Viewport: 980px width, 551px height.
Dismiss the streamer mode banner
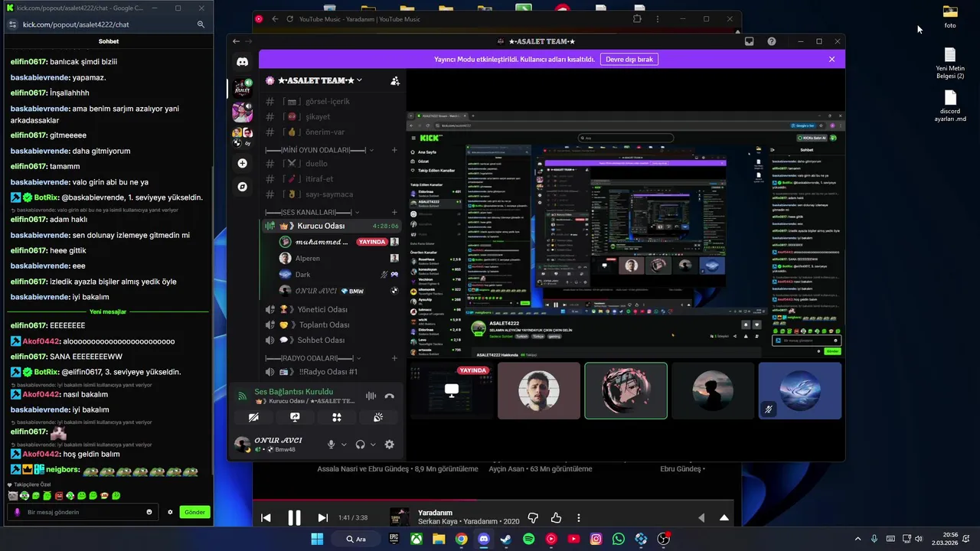[831, 59]
